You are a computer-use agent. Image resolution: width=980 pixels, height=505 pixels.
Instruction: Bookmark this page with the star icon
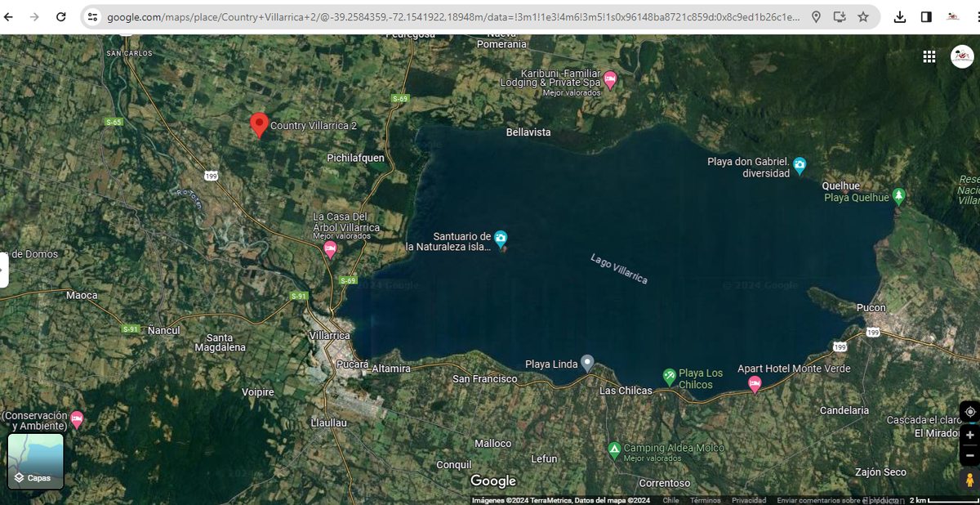click(x=863, y=16)
